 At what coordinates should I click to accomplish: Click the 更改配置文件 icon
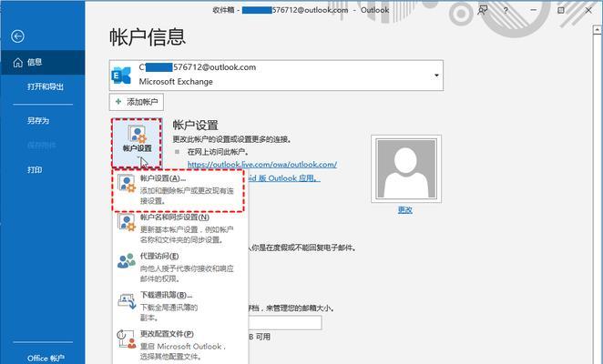(127, 339)
